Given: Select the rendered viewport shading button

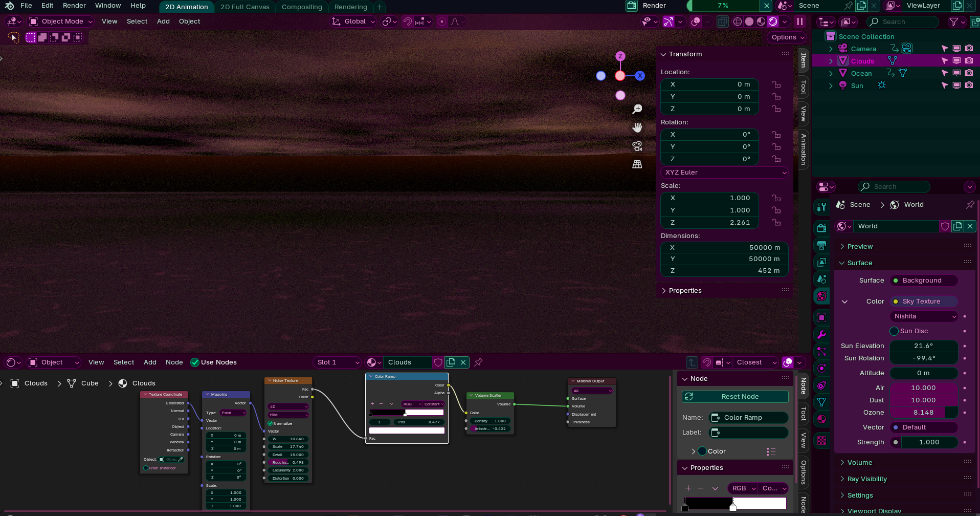Looking at the screenshot, I should [773, 21].
